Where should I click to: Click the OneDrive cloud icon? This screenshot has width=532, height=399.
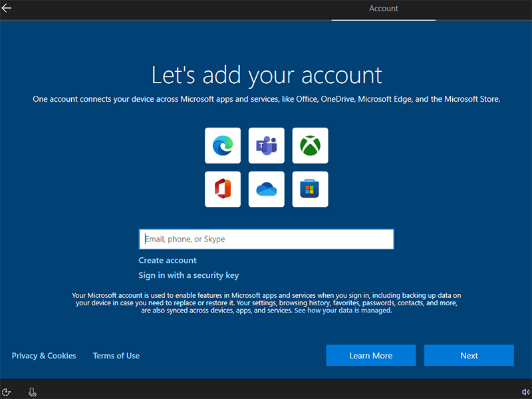(266, 189)
